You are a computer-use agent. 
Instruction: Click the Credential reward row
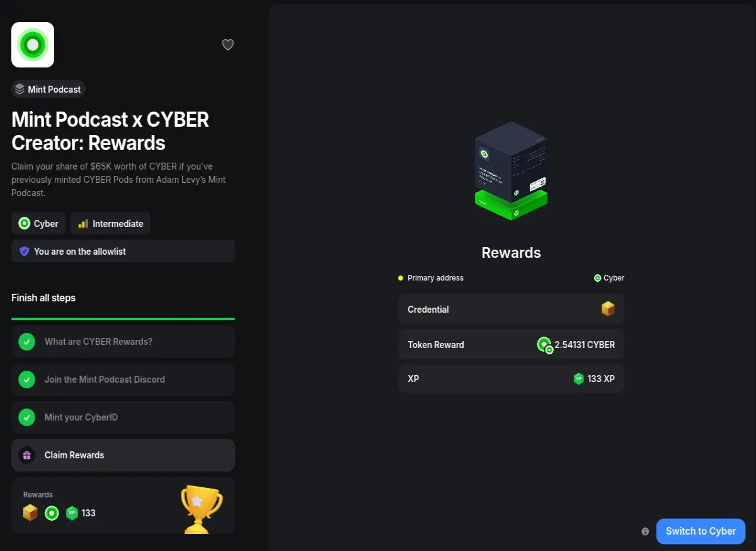click(511, 310)
